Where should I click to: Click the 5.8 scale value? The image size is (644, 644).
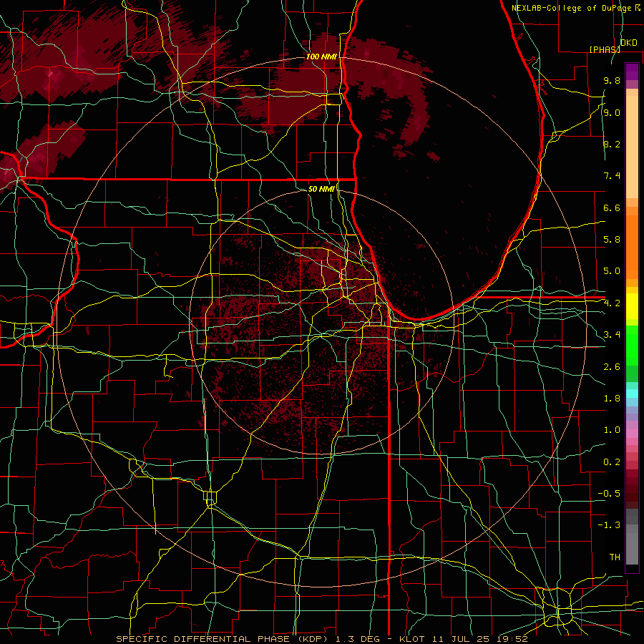612,240
